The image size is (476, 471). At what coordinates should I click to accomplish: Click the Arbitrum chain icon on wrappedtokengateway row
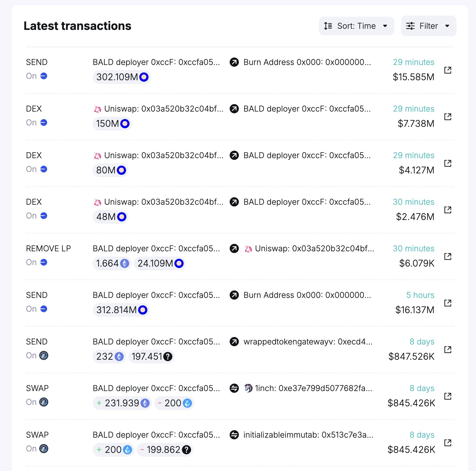click(x=44, y=355)
